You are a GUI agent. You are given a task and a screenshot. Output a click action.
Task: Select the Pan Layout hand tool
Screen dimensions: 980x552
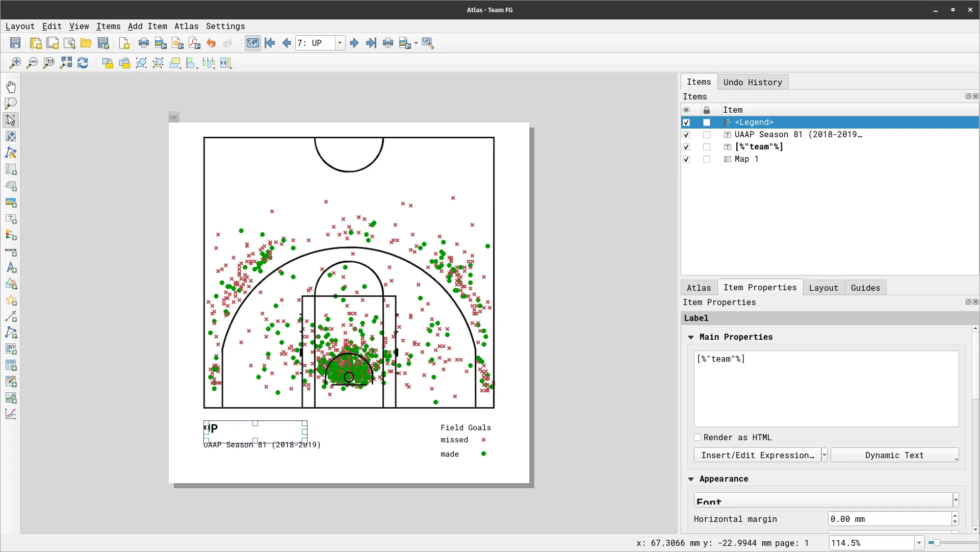(x=11, y=87)
